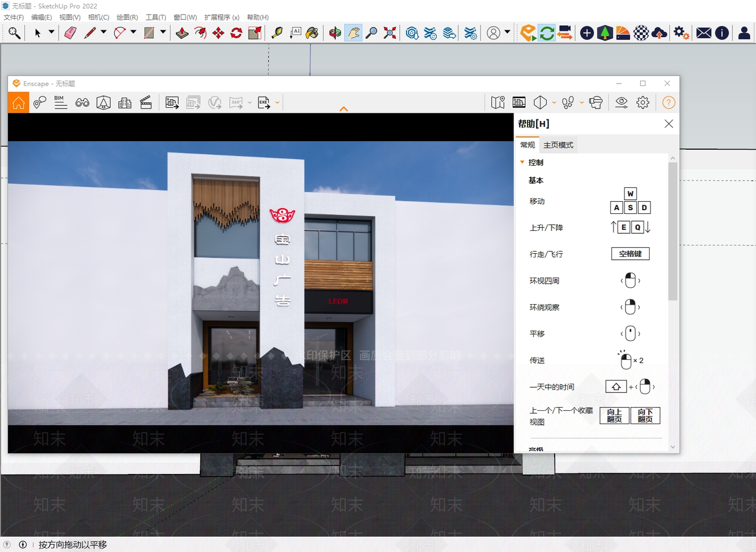Close the 帮助[H] panel
Screen dimensions: 756x552
pyautogui.click(x=669, y=124)
